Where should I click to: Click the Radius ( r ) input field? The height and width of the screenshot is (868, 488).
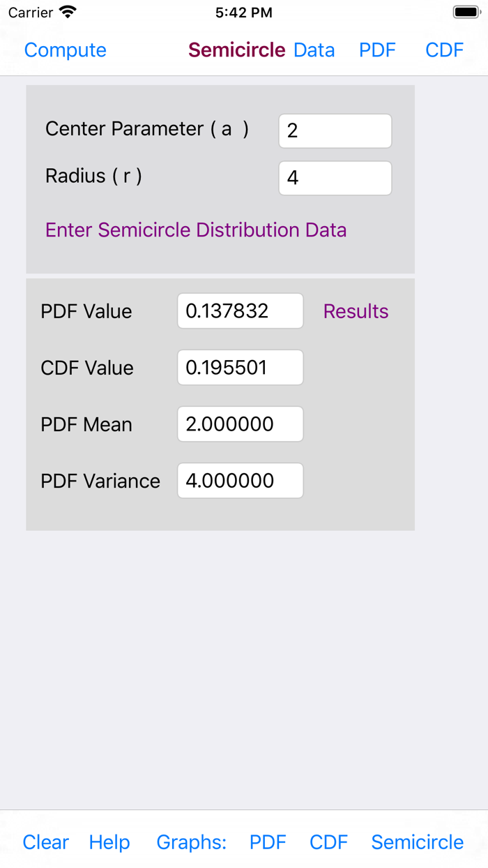(x=335, y=178)
